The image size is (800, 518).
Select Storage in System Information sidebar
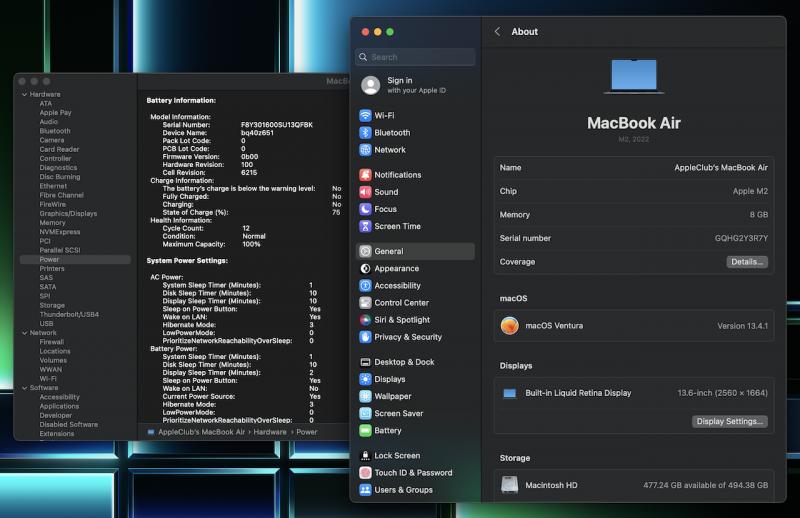(x=52, y=305)
